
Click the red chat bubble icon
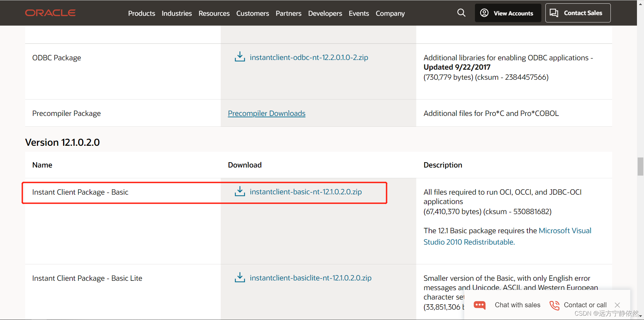click(x=480, y=305)
